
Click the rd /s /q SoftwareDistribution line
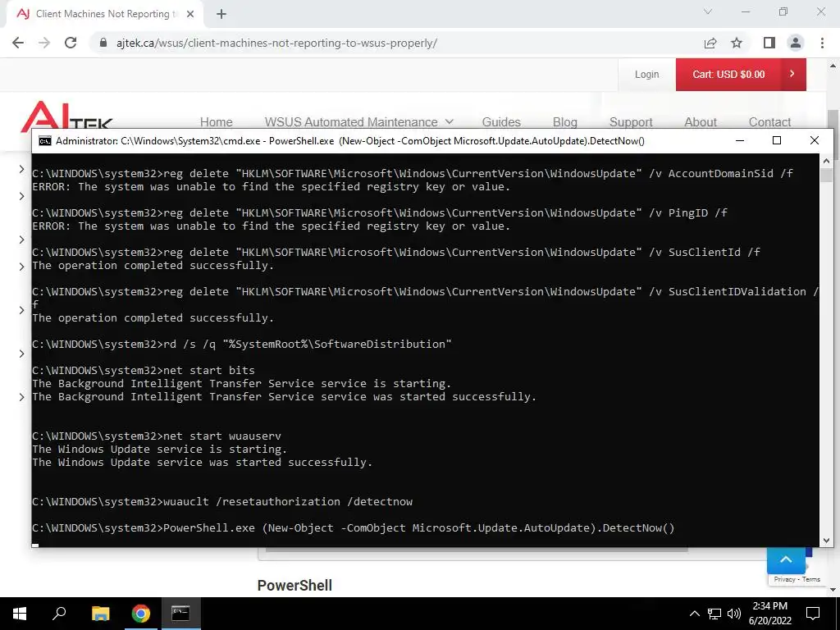click(x=242, y=344)
